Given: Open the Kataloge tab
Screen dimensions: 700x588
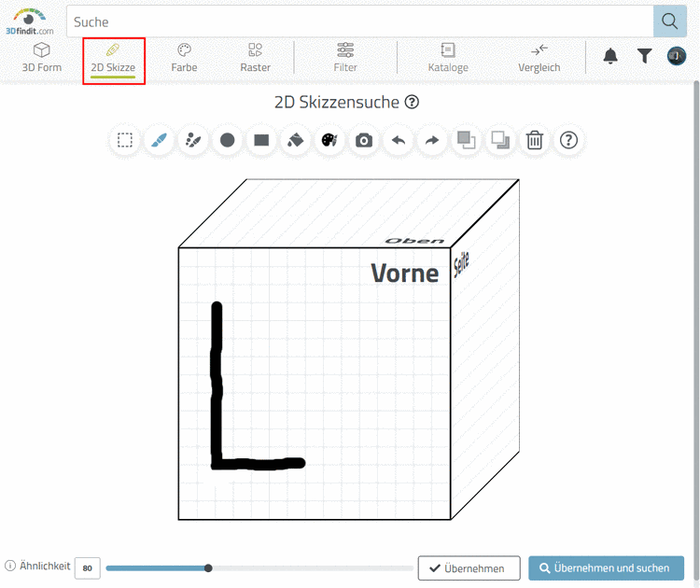Looking at the screenshot, I should (448, 58).
